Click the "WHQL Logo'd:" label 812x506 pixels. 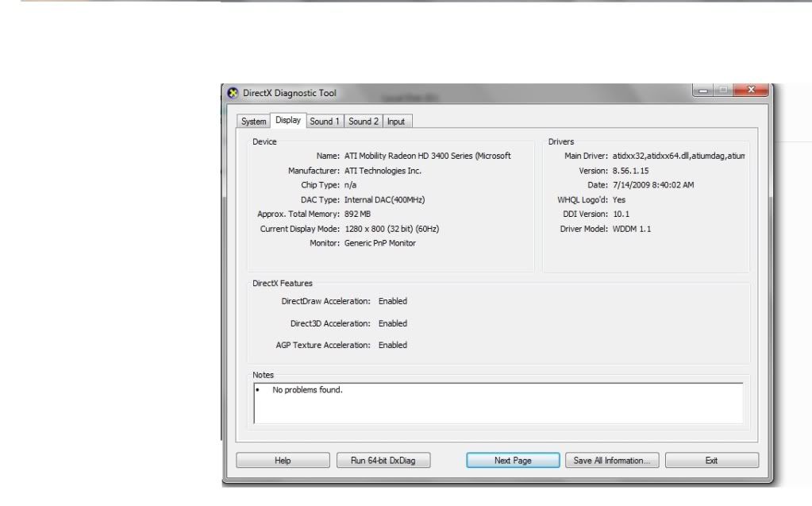click(583, 199)
